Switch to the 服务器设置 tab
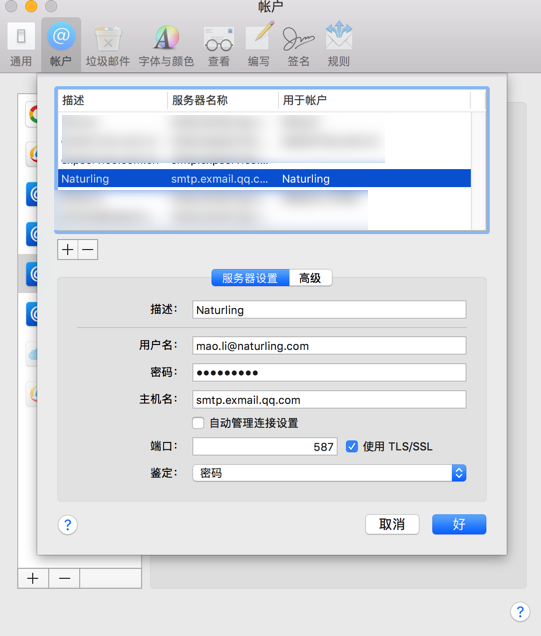 (x=250, y=278)
